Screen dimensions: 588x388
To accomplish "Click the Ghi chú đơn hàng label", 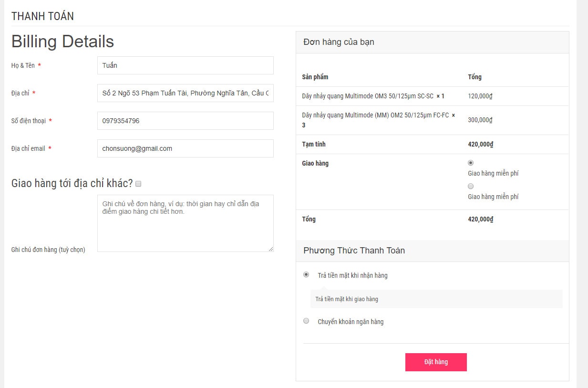I will pyautogui.click(x=48, y=250).
